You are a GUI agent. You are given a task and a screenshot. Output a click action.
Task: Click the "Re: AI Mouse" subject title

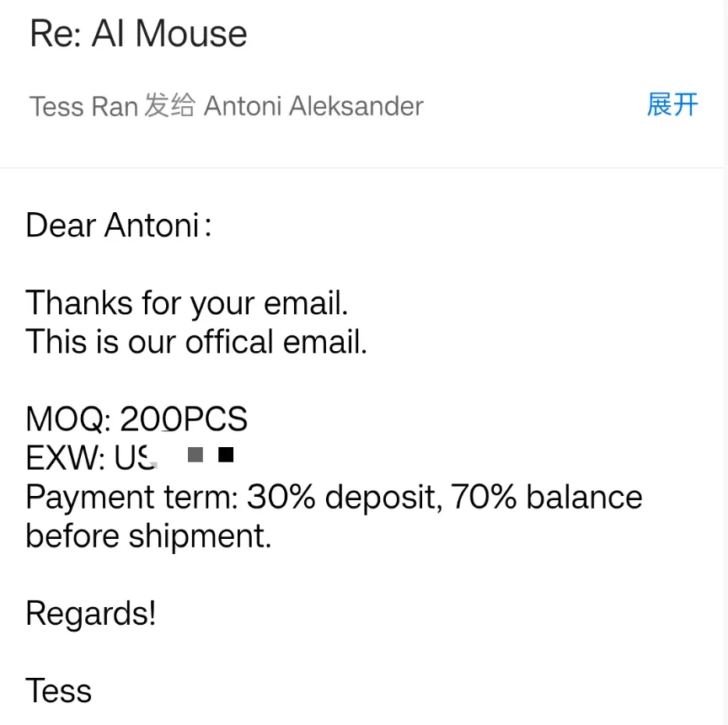(138, 35)
